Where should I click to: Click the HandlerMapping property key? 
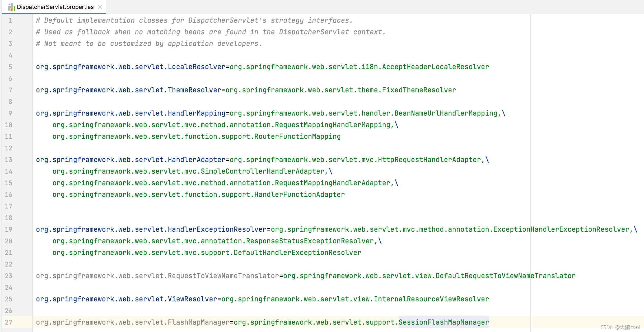(131, 113)
